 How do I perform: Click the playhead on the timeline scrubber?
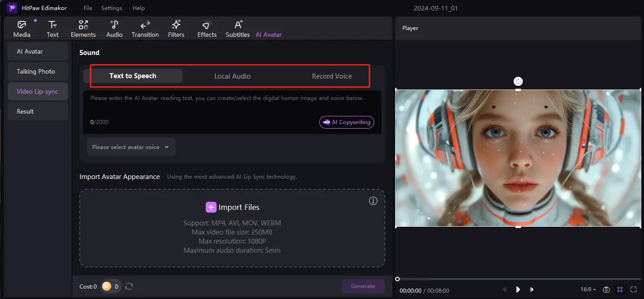tap(397, 279)
